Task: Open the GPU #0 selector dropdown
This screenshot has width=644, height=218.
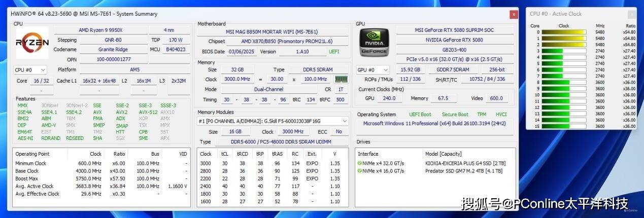Action: pyautogui.click(x=373, y=69)
